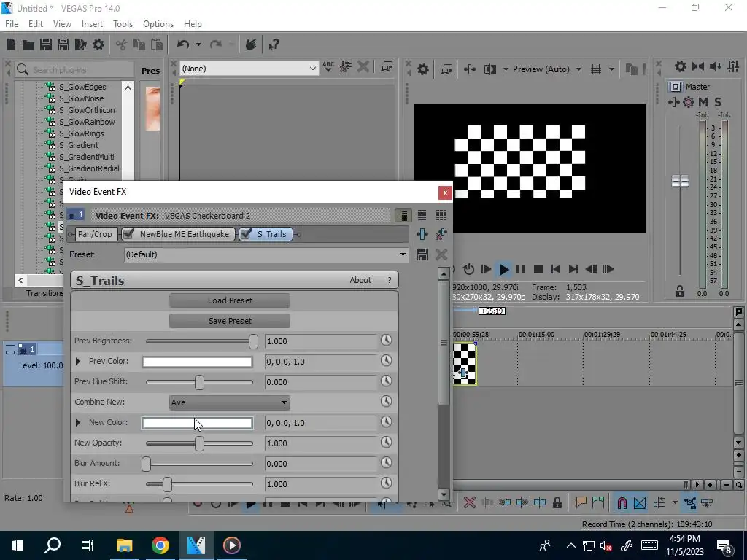Open the Tools menu

pyautogui.click(x=123, y=24)
